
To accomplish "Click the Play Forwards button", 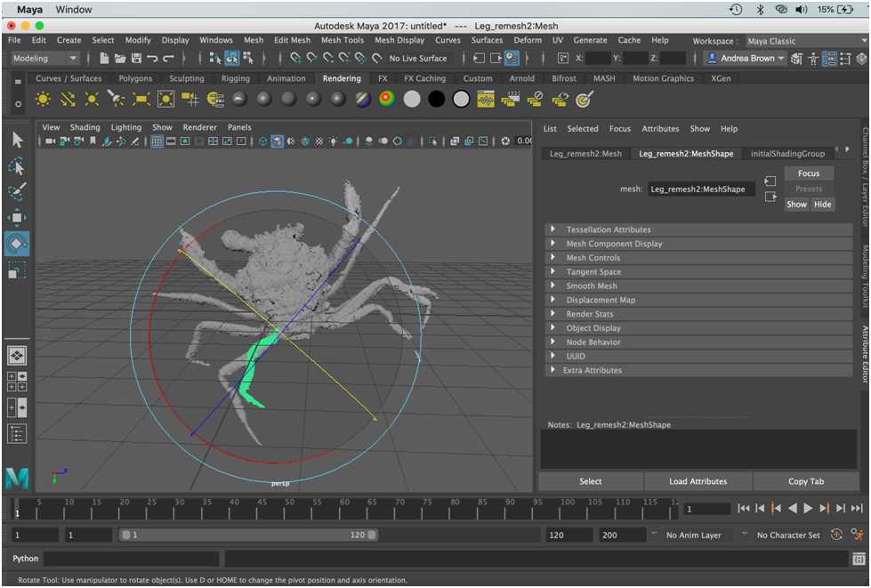I will [808, 508].
